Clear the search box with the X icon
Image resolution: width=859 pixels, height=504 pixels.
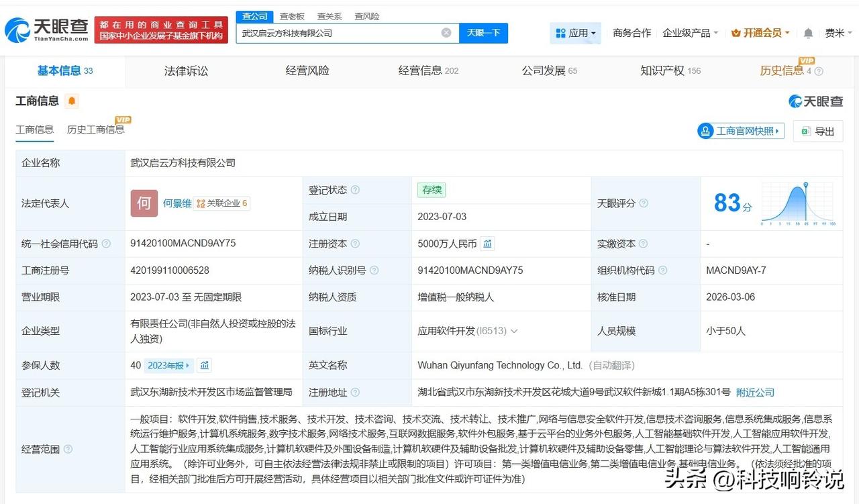[x=446, y=33]
